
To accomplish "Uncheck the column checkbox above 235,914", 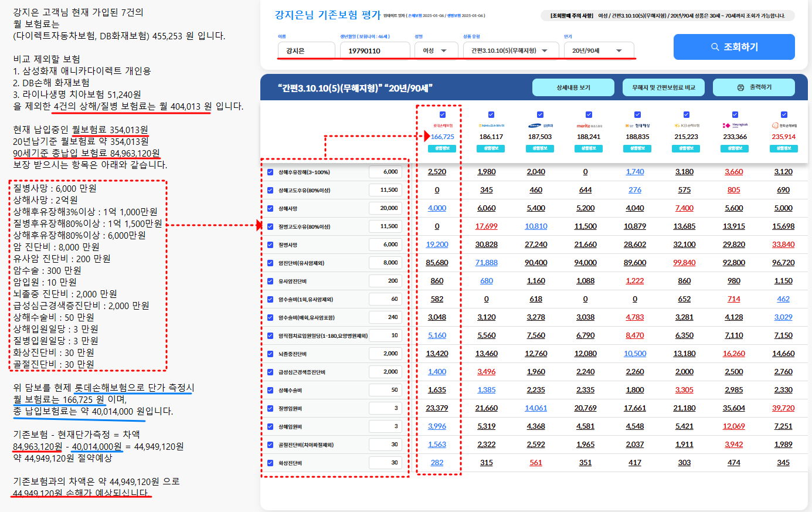I will click(784, 115).
